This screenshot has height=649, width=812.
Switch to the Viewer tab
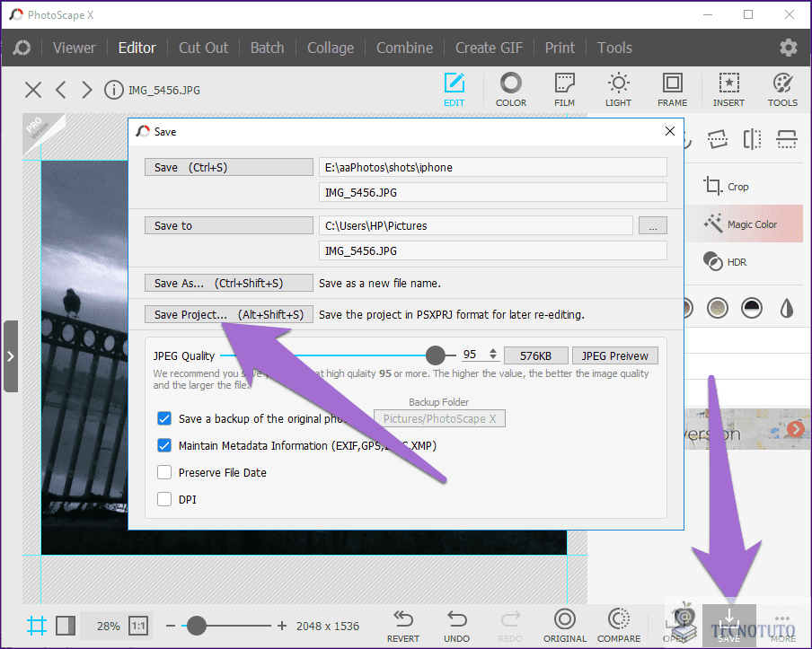74,48
